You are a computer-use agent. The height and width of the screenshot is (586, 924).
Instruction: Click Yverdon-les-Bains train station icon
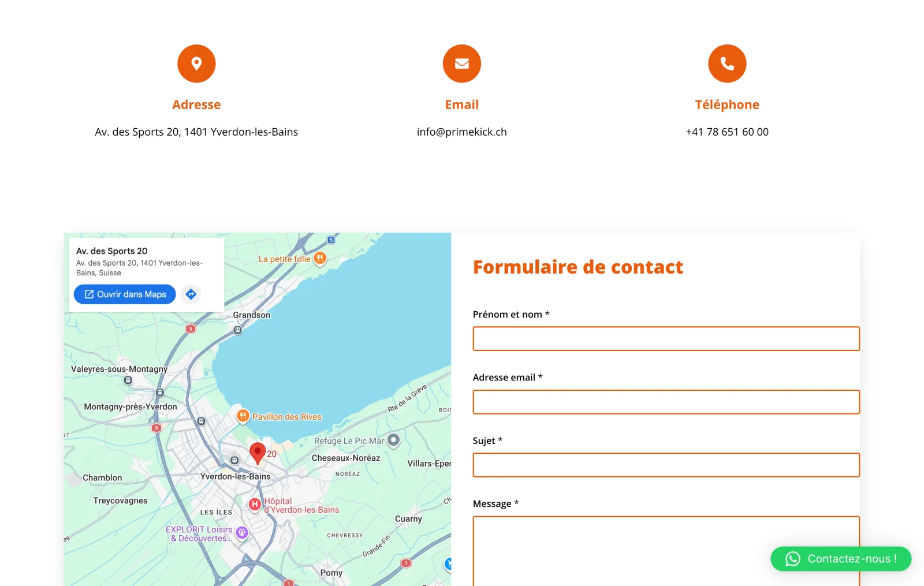pos(234,460)
